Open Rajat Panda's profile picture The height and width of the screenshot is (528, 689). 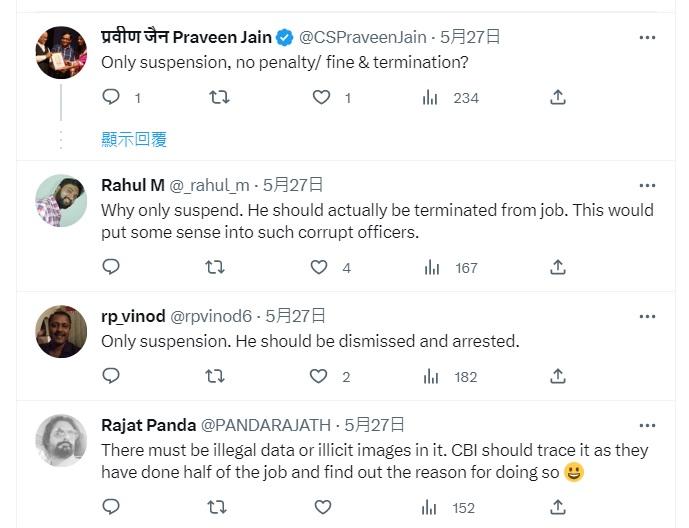point(61,440)
